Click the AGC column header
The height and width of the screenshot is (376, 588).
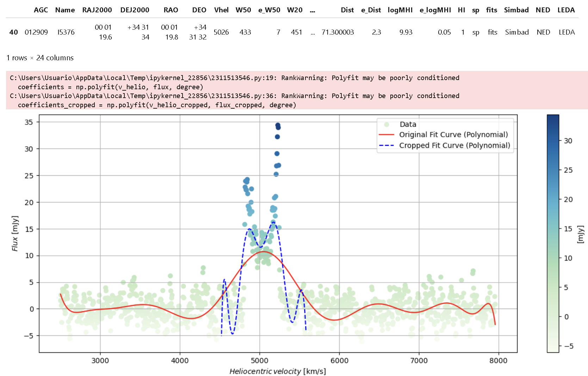coord(41,10)
